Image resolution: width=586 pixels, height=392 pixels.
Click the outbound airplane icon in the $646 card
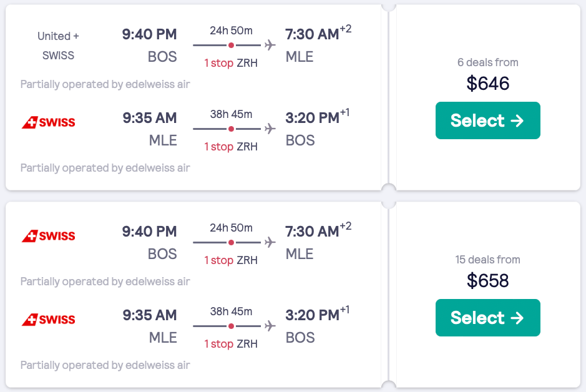(x=270, y=45)
